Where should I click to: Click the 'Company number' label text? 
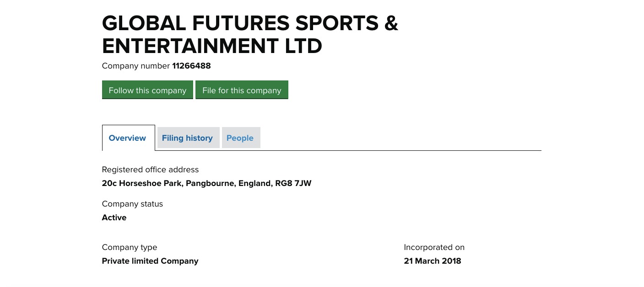[135, 66]
